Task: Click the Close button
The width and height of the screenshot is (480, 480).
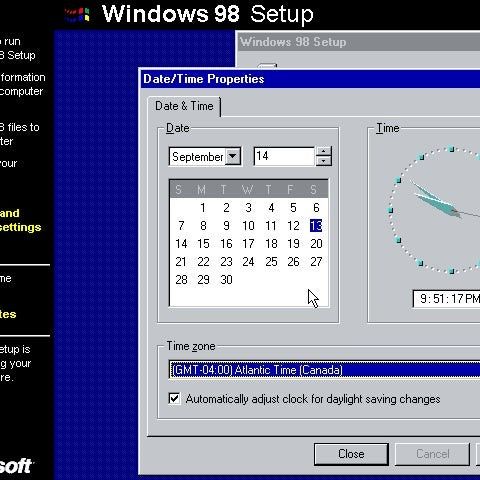Action: click(351, 454)
